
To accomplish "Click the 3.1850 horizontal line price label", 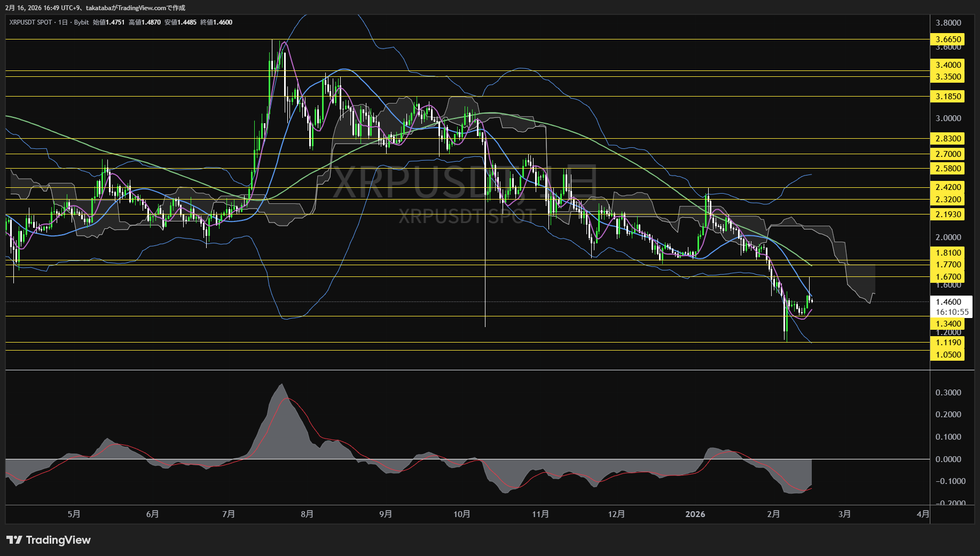I will 948,97.
